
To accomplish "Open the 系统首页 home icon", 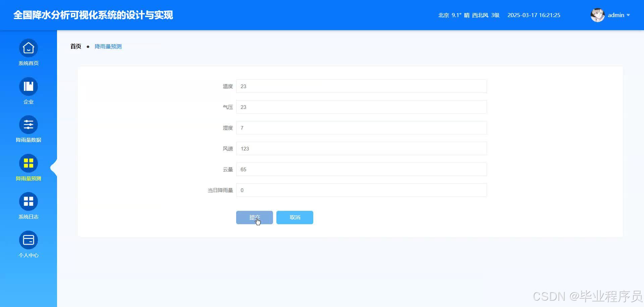I will pos(29,48).
